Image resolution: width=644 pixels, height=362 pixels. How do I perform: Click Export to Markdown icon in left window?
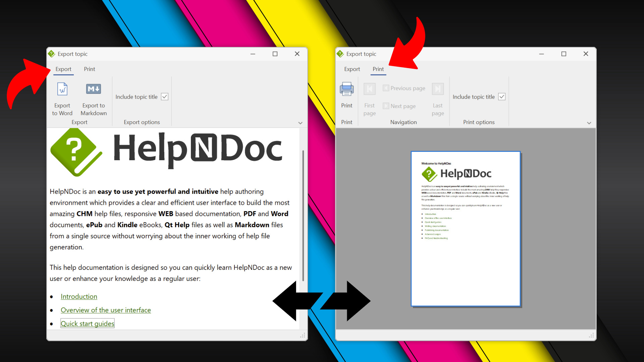(94, 89)
